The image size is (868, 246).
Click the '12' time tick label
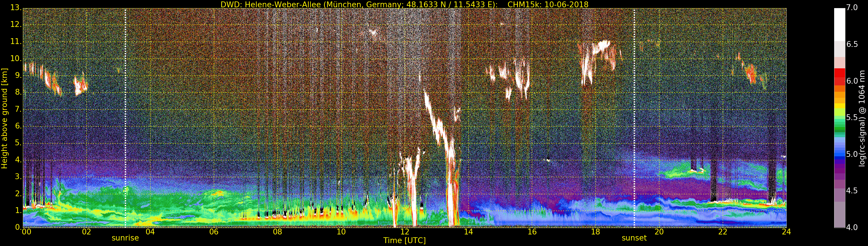coord(405,232)
